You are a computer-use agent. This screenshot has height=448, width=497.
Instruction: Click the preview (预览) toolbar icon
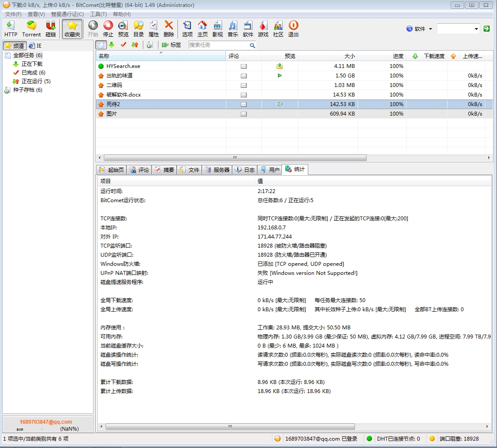point(123,29)
